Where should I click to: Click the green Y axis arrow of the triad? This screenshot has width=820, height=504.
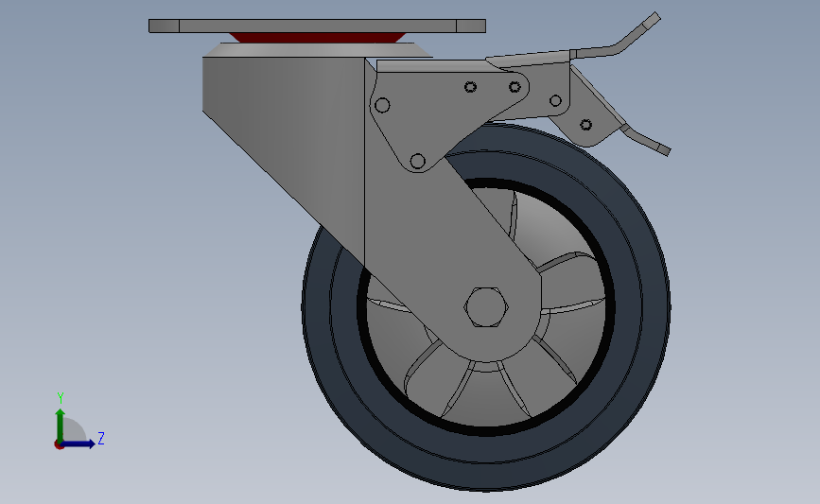tap(61, 425)
